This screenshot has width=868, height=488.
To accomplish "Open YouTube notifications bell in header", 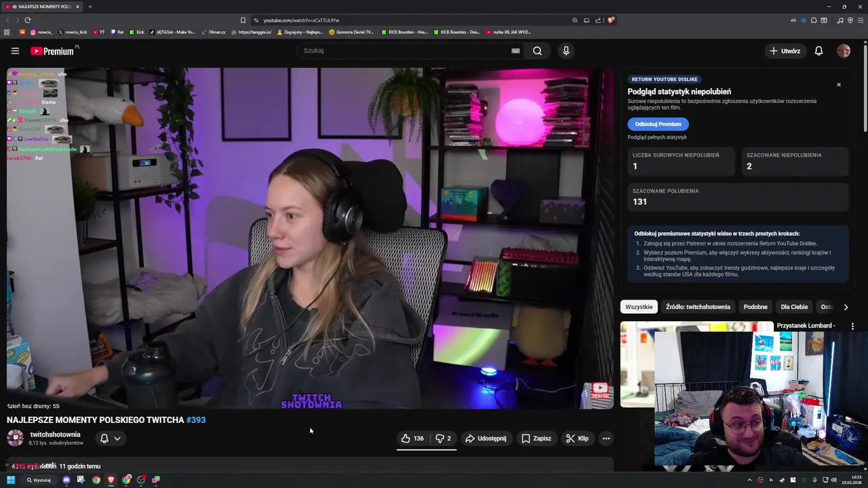I will point(818,51).
